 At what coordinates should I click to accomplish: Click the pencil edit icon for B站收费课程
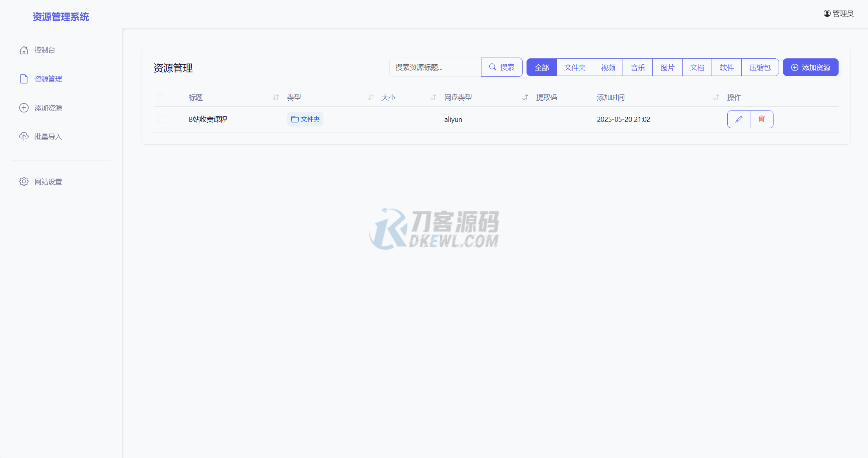click(739, 119)
